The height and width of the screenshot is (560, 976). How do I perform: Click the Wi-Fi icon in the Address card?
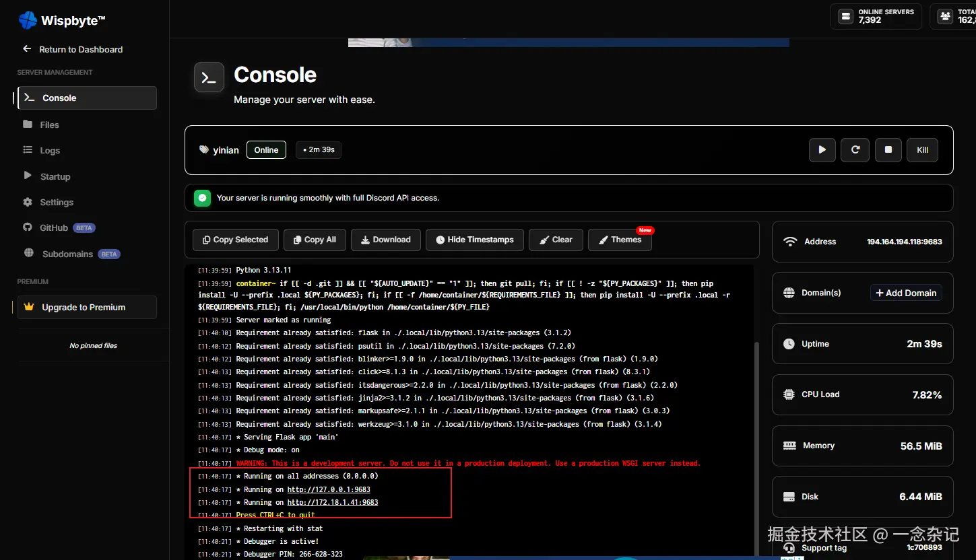tap(790, 242)
